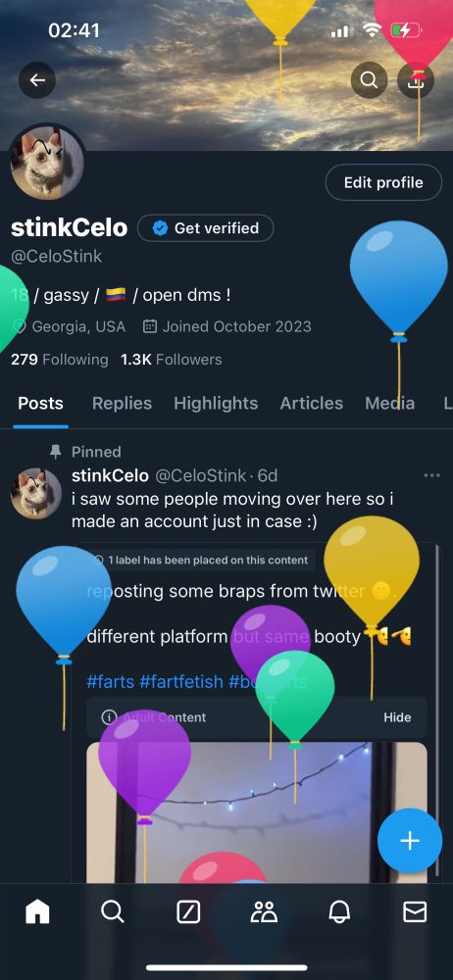Tap the compose post plus button
Image resolution: width=453 pixels, height=980 pixels.
(410, 841)
